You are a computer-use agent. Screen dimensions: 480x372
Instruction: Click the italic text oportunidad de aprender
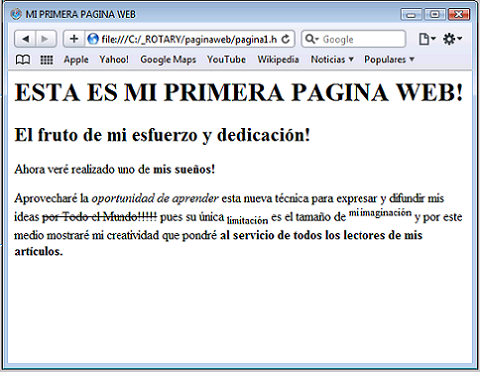point(155,198)
